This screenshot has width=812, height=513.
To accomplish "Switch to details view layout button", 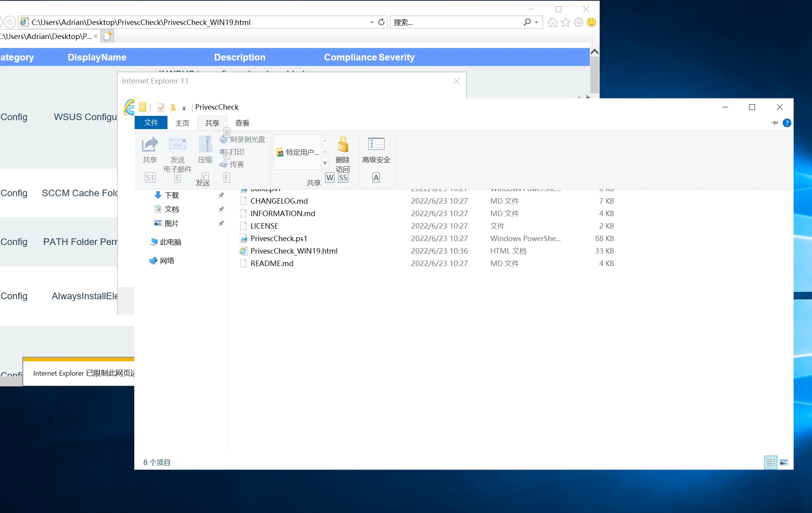I will click(771, 462).
